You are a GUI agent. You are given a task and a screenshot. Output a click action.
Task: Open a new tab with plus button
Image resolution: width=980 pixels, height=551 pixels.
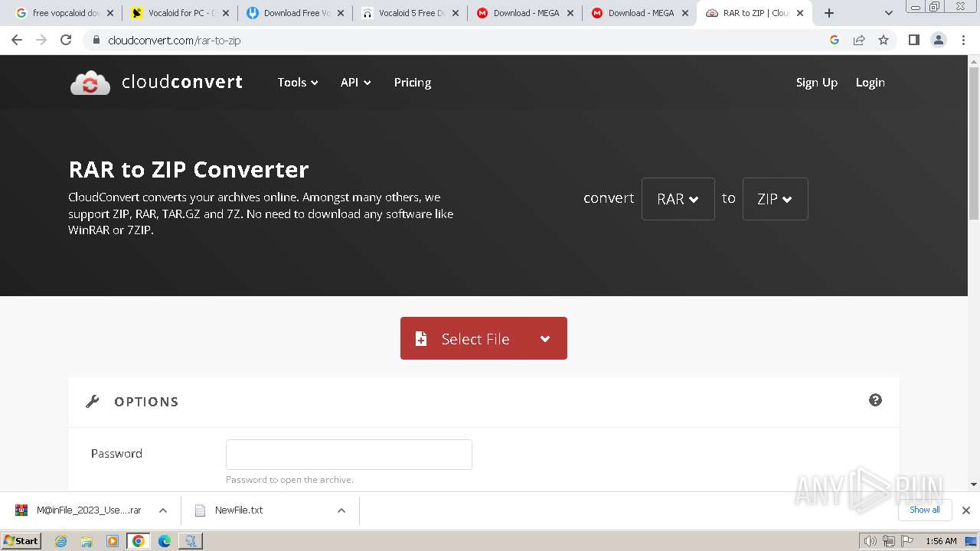829,13
